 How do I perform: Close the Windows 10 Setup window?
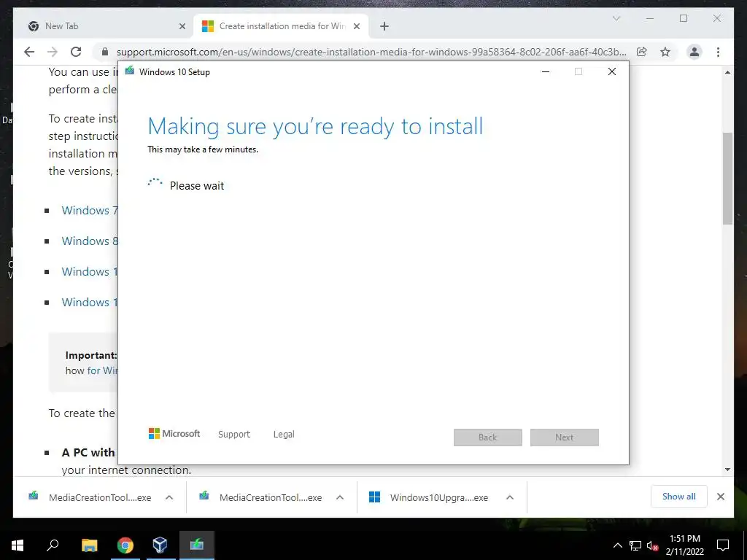612,71
